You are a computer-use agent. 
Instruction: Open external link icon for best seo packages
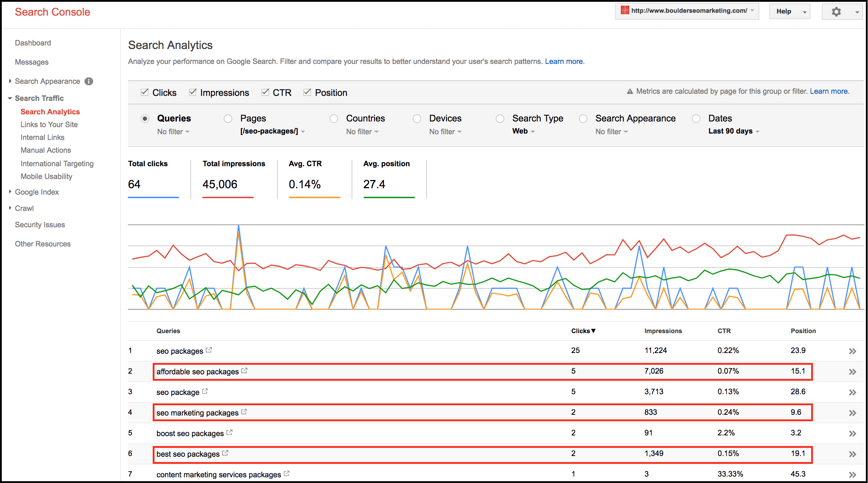(225, 453)
